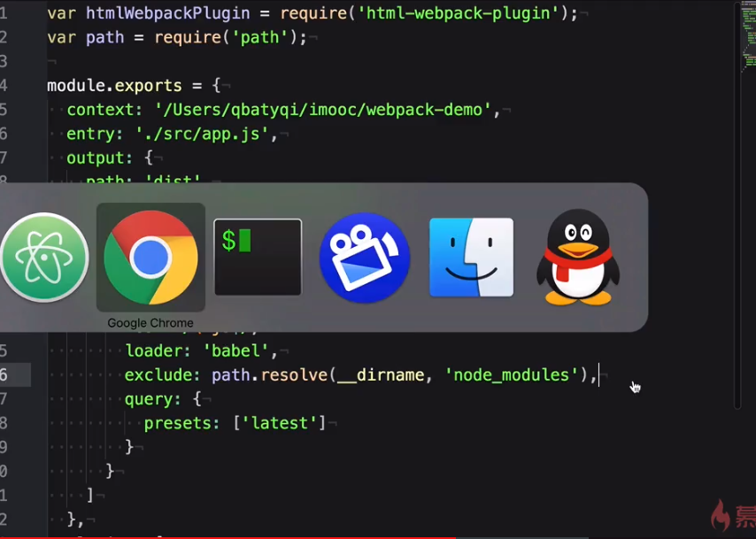Click the 'loader:' key
Screen dimensions: 756x539
pos(158,350)
